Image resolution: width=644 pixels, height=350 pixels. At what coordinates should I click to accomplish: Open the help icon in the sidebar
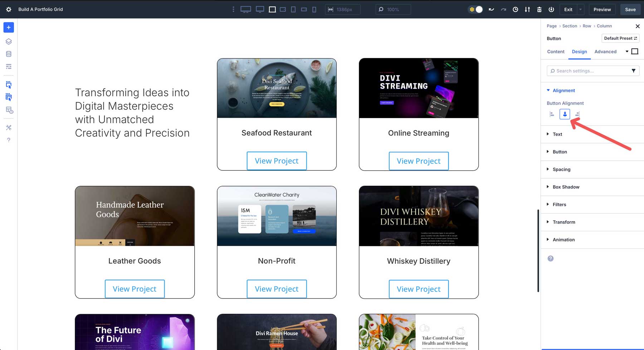[9, 140]
